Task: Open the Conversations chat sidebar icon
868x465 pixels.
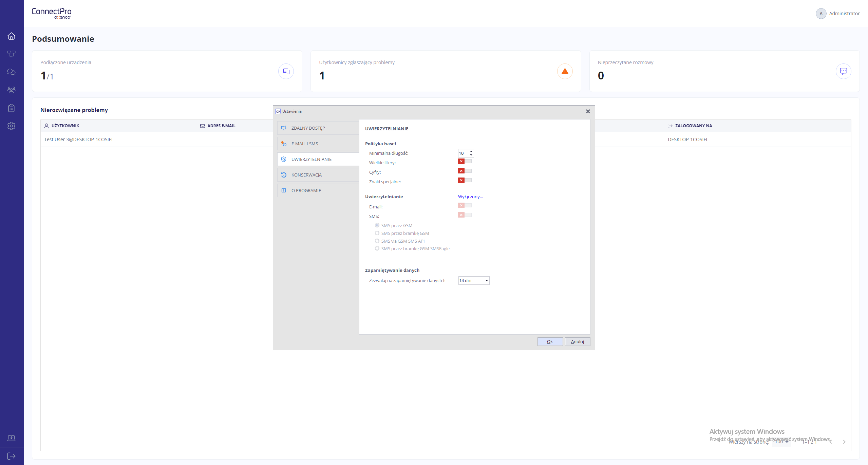Action: coord(12,72)
